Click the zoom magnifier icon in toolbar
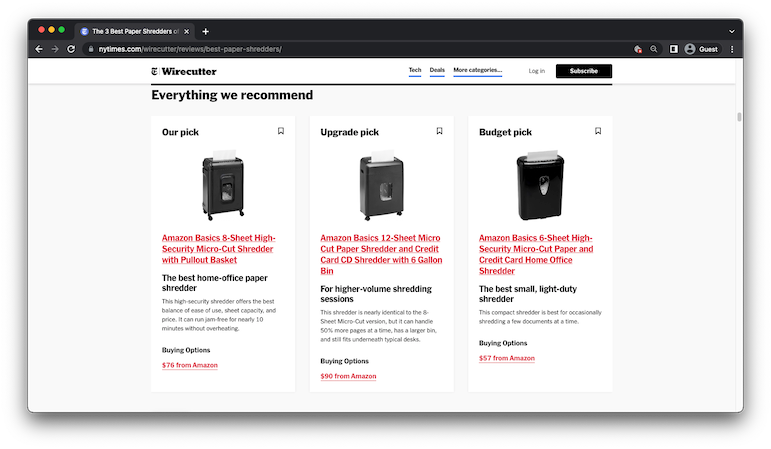Viewport: 771px width, 449px height. 653,49
